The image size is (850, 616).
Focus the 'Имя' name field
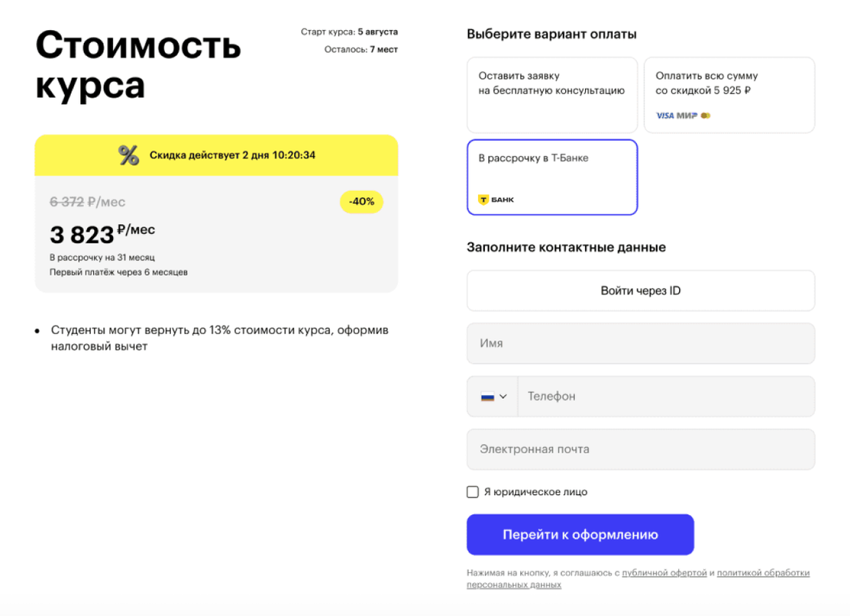pyautogui.click(x=641, y=343)
